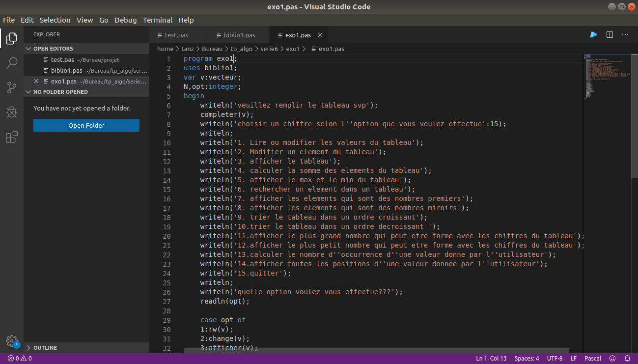The height and width of the screenshot is (364, 638).
Task: Open the Go menu
Action: [x=104, y=20]
